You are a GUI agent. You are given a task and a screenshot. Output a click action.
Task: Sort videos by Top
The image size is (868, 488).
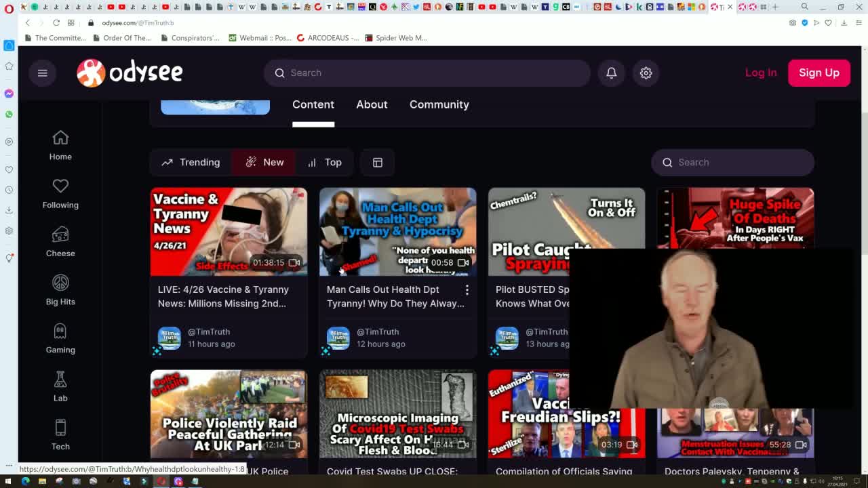point(324,162)
